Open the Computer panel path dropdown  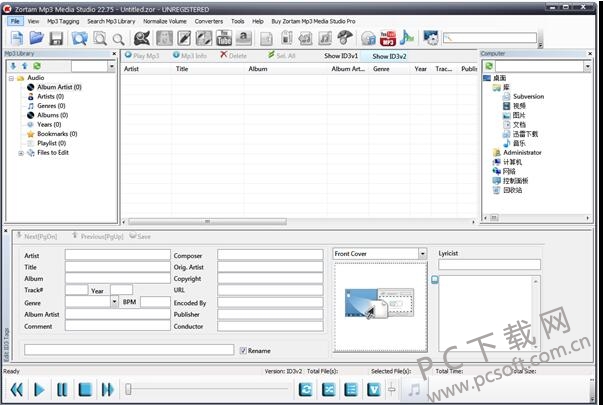click(x=587, y=67)
